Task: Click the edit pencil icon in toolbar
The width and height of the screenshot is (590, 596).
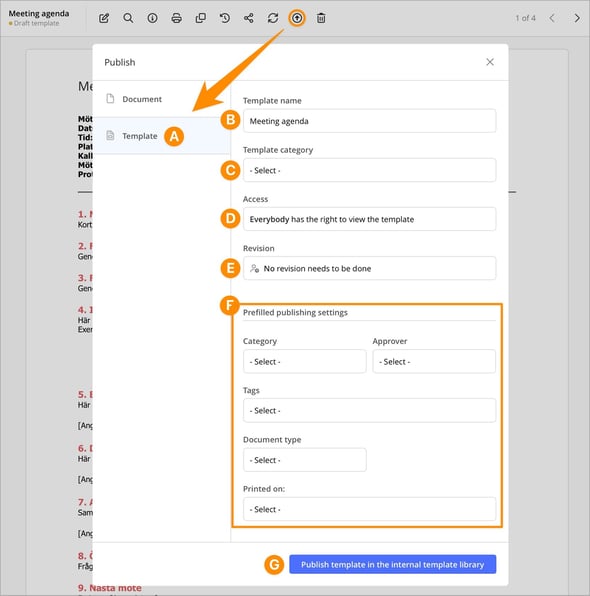Action: [104, 18]
